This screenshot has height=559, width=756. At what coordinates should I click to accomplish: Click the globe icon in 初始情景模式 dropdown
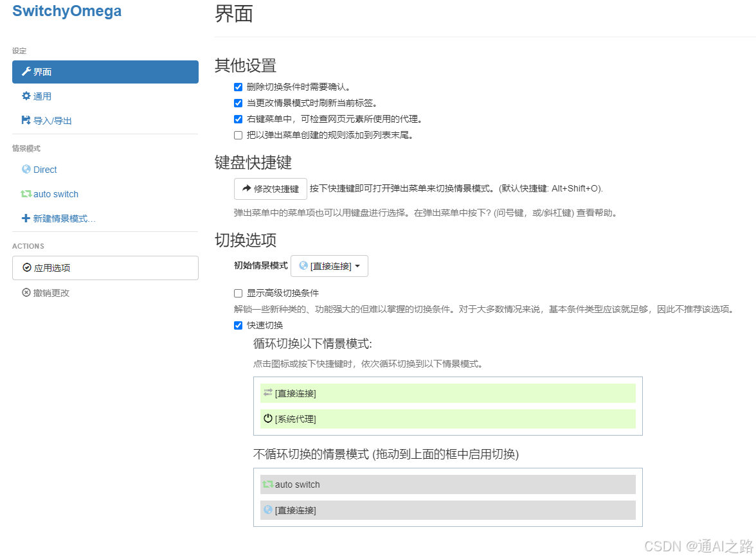point(303,265)
